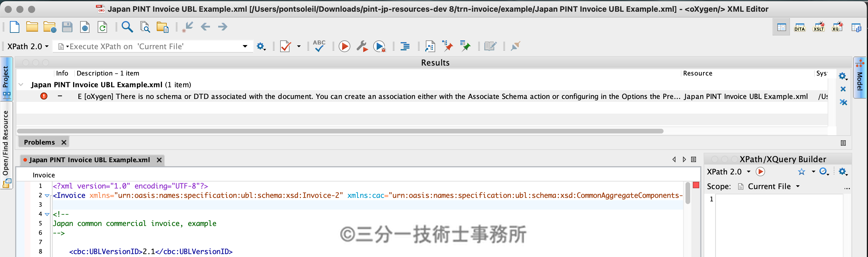The width and height of the screenshot is (868, 257).
Task: Go to last modification arrow icon
Action: coord(188,27)
